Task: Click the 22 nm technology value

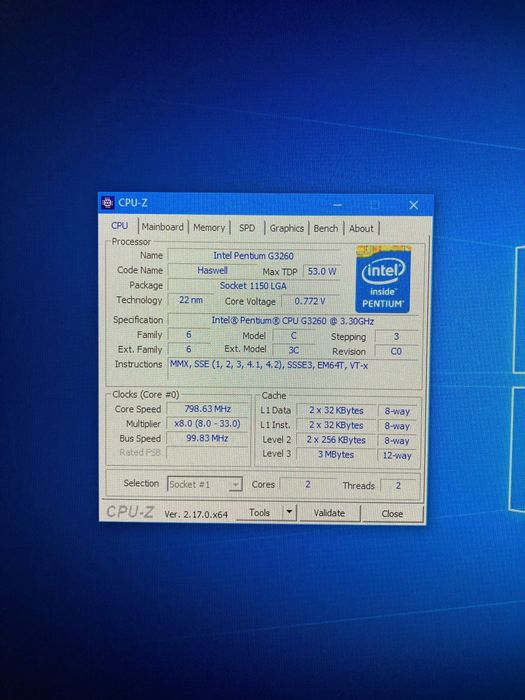Action: [x=191, y=300]
